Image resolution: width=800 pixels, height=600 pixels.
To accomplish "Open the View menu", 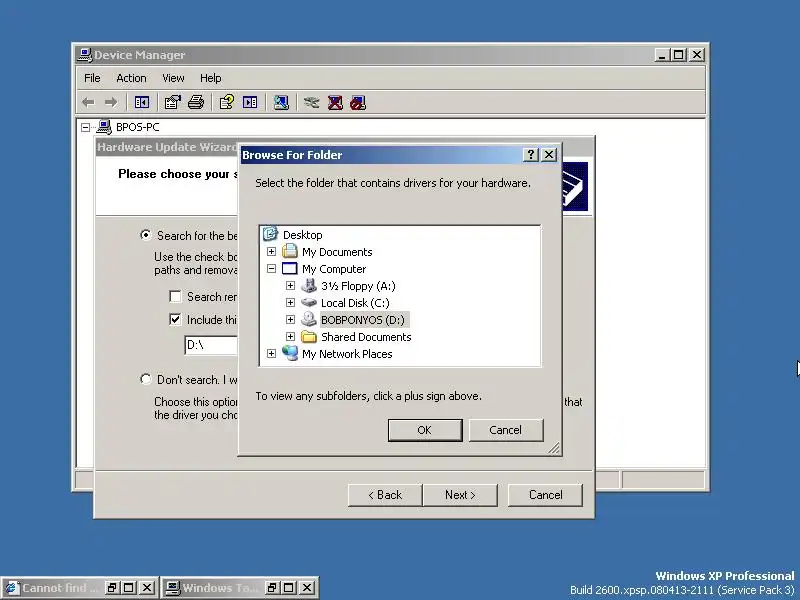I will click(173, 78).
